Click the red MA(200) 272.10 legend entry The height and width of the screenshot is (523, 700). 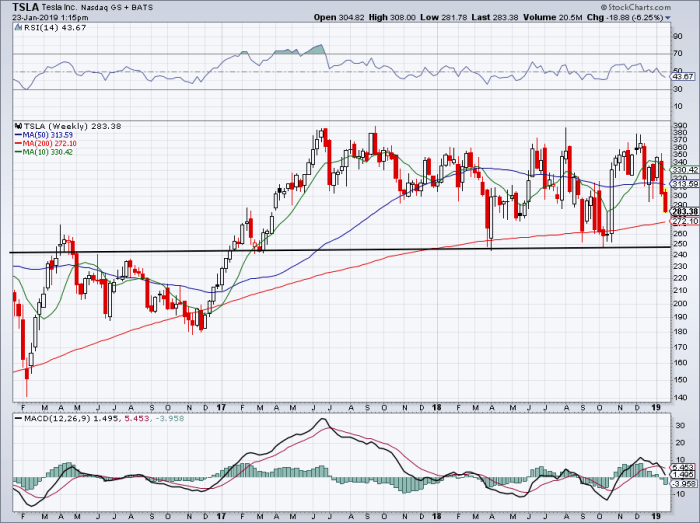pyautogui.click(x=46, y=143)
